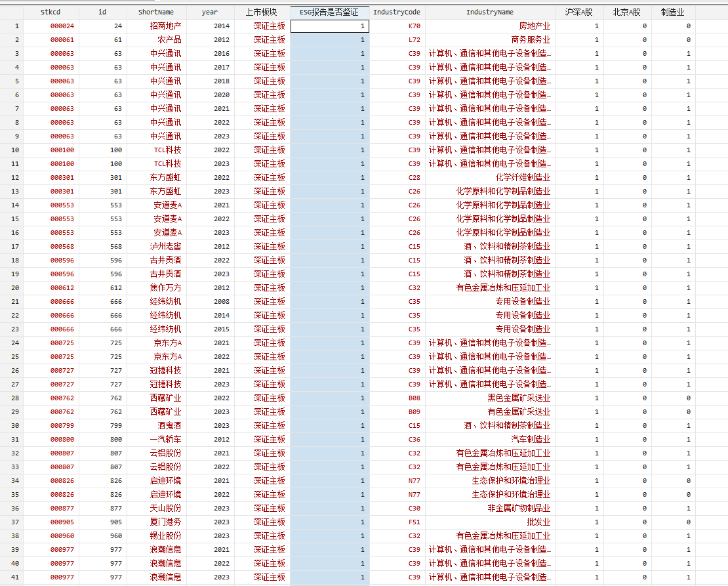Select the 上市板块 column header
This screenshot has height=586, width=728.
(262, 12)
